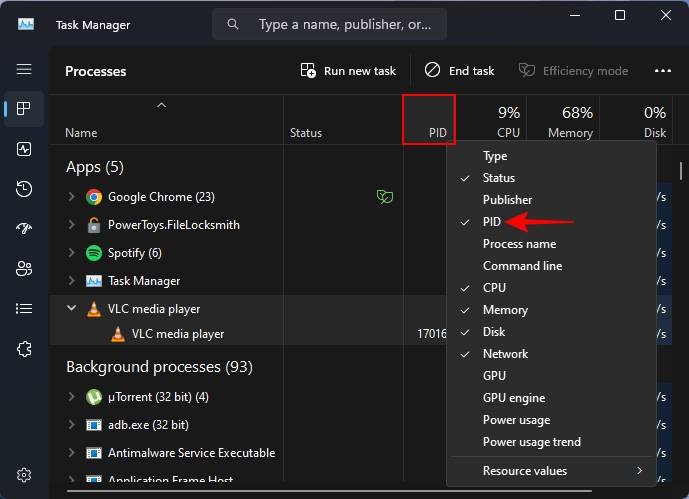
Task: Select Command line in column menu
Action: pos(522,266)
